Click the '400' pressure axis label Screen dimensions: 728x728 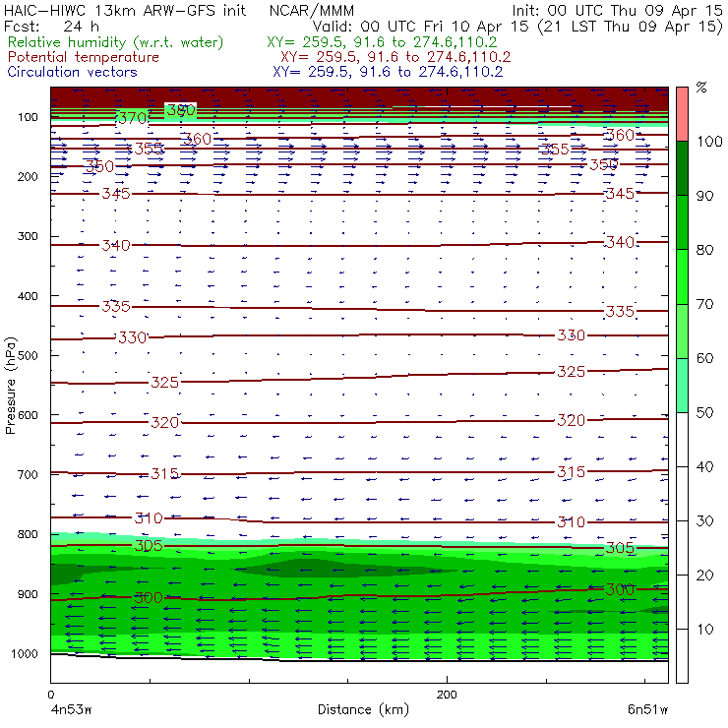point(28,296)
